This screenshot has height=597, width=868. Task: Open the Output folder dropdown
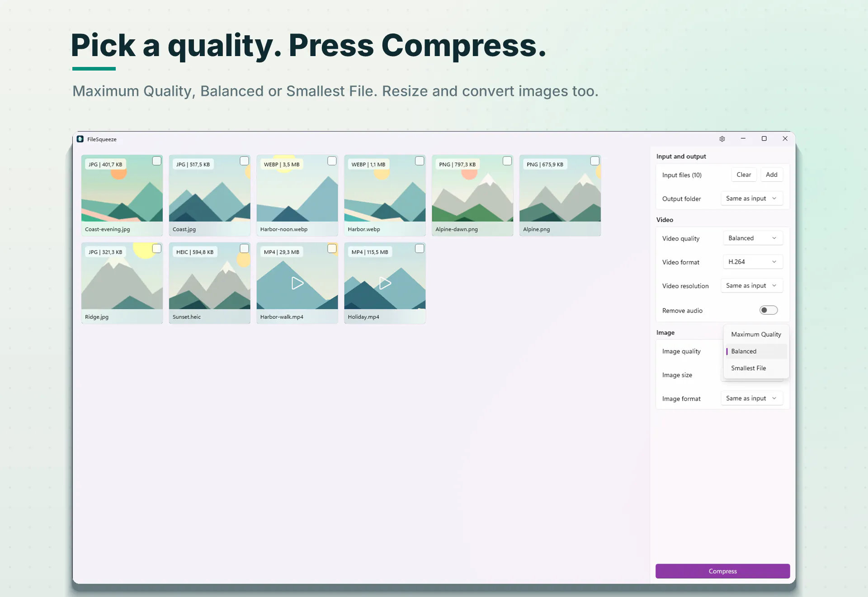(752, 199)
